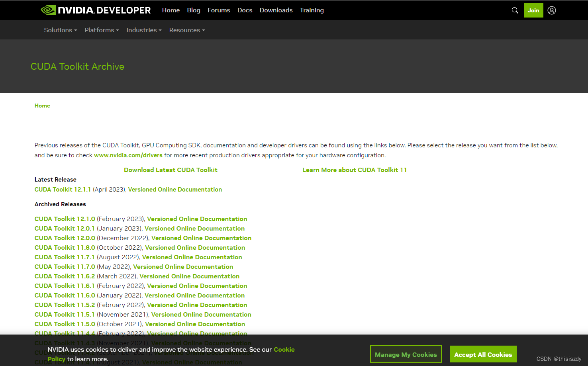Select CUDA Toolkit 11.8.0 release
The image size is (588, 366).
pyautogui.click(x=65, y=248)
